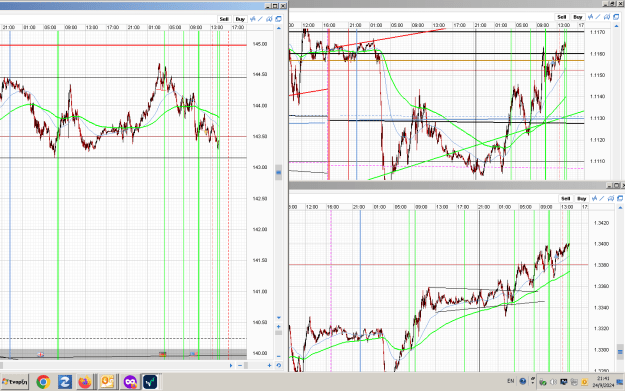
Task: Open indicators icon in the bottom-right chart toolbar
Action: (594, 198)
